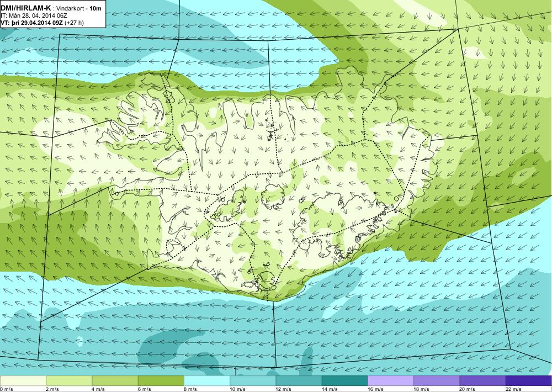Pick the medium green 4–6 m/s legend swatch
The image size is (552, 392).
pos(115,381)
